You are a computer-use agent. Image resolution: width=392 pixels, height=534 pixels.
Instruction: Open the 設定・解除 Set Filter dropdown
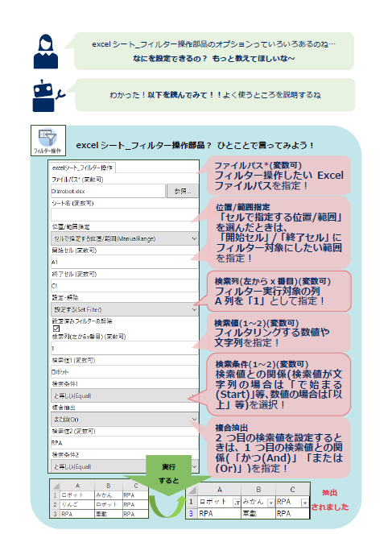click(x=124, y=309)
